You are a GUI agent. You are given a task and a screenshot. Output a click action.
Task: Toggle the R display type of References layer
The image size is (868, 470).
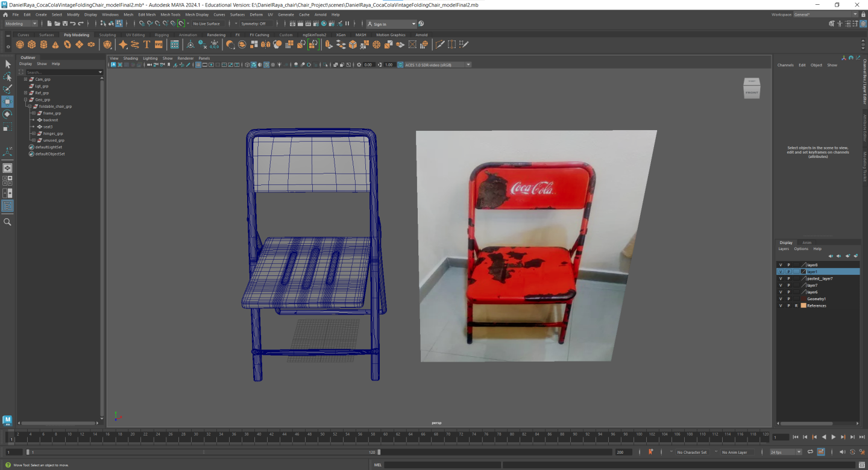pyautogui.click(x=796, y=305)
